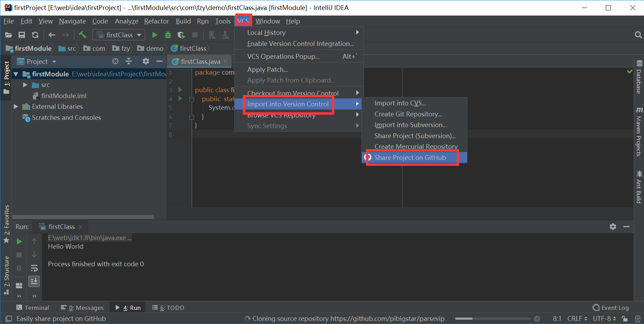Choose Enable Version Control Integration

[x=299, y=44]
